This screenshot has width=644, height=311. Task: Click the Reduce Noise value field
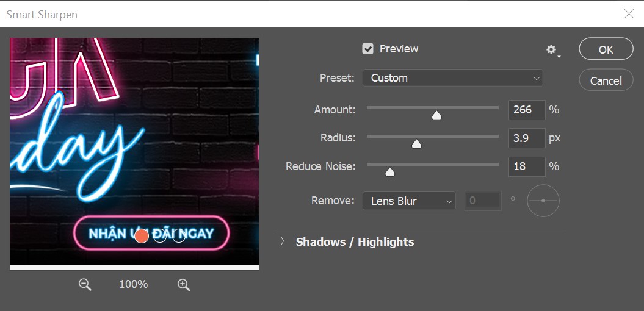[x=527, y=166]
